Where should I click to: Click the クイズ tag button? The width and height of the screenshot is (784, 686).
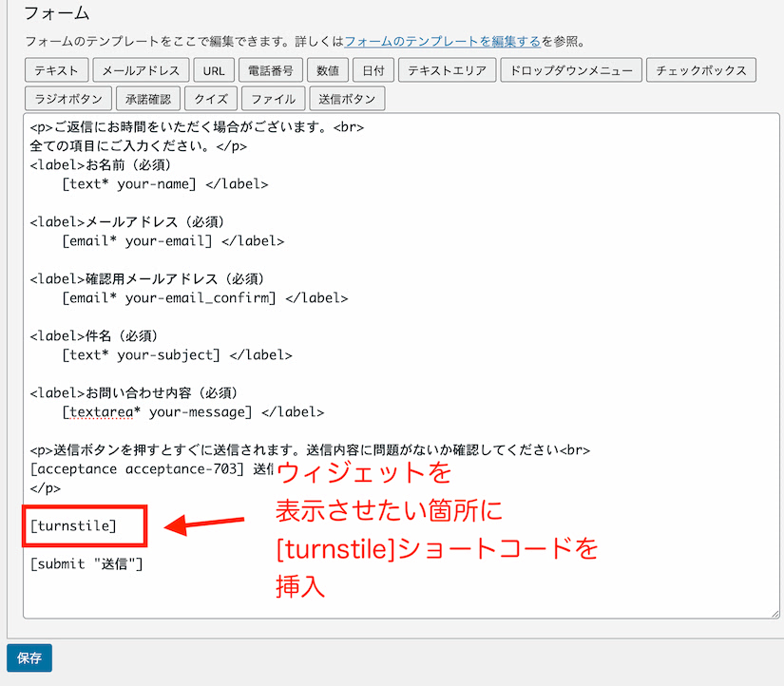[x=211, y=99]
